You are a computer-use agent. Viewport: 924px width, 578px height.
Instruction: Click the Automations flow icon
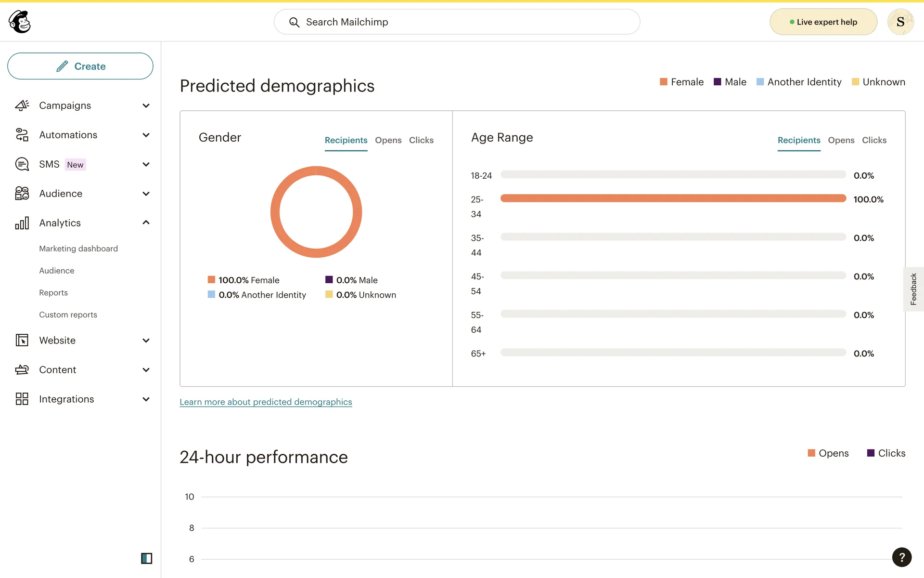coord(22,135)
